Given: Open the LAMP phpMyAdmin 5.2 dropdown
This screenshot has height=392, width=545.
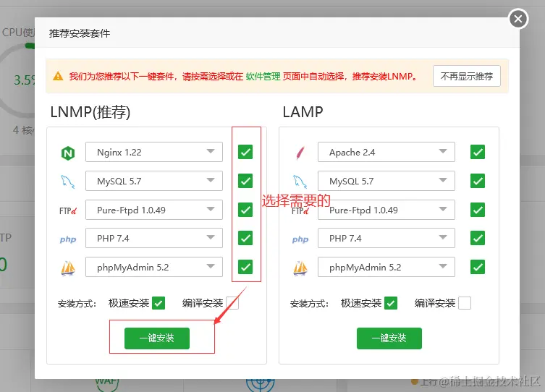Looking at the screenshot, I should coord(386,267).
